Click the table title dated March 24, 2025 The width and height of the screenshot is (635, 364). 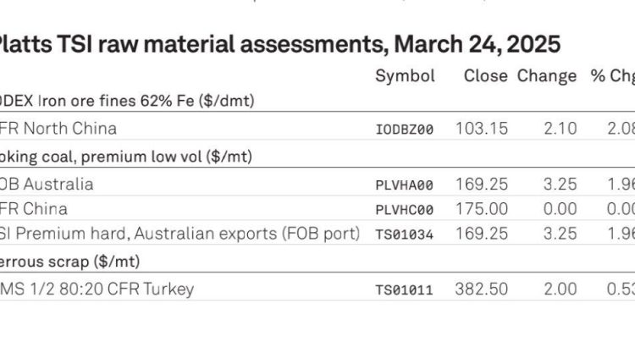280,44
